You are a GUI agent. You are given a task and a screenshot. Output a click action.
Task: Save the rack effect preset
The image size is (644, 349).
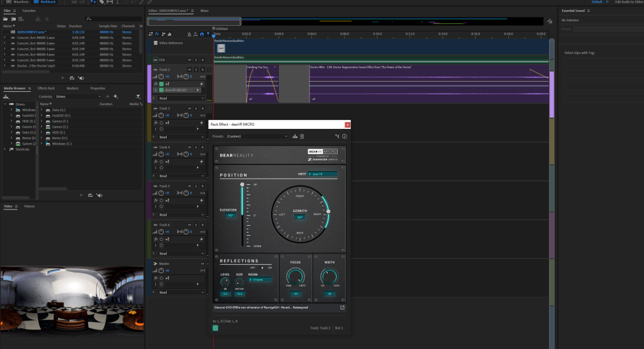(x=295, y=136)
